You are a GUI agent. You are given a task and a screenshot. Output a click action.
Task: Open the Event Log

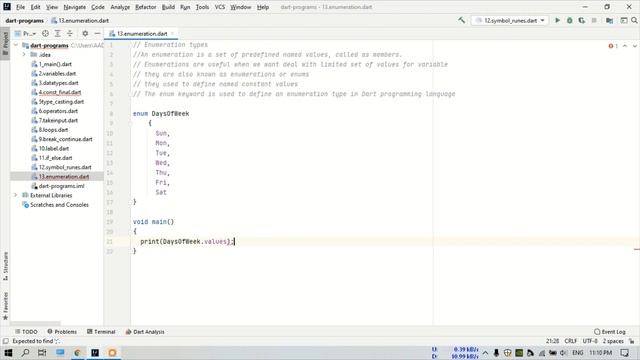(610, 332)
